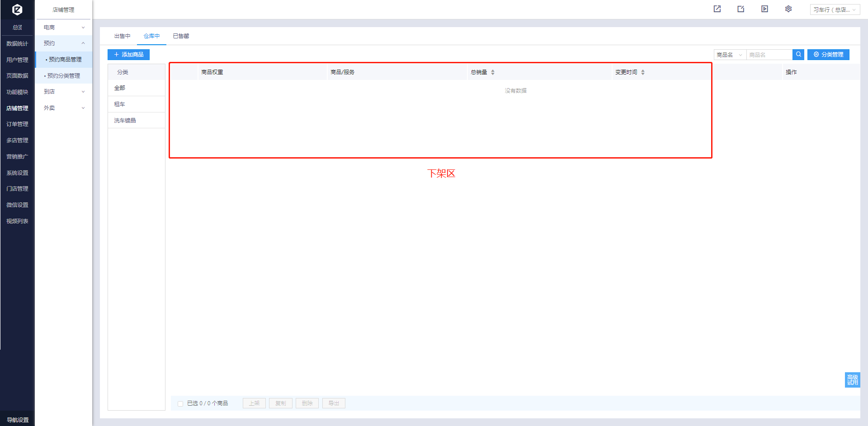The image size is (868, 426).
Task: Switch to the 已售罄 tab
Action: [x=181, y=36]
